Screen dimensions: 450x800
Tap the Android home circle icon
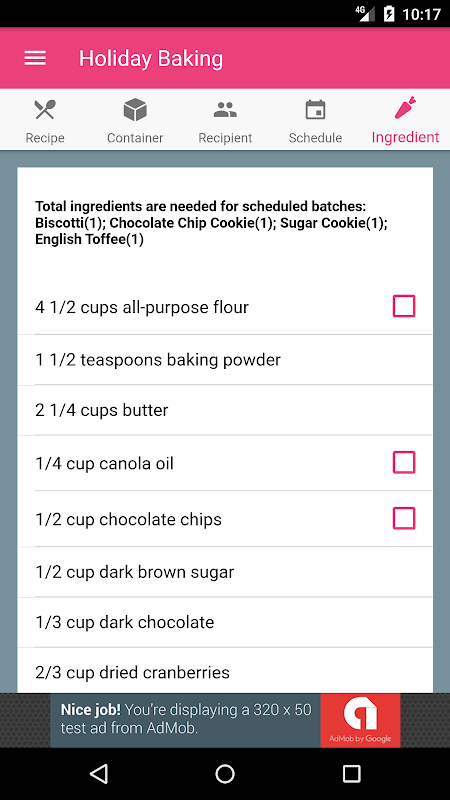[x=225, y=773]
